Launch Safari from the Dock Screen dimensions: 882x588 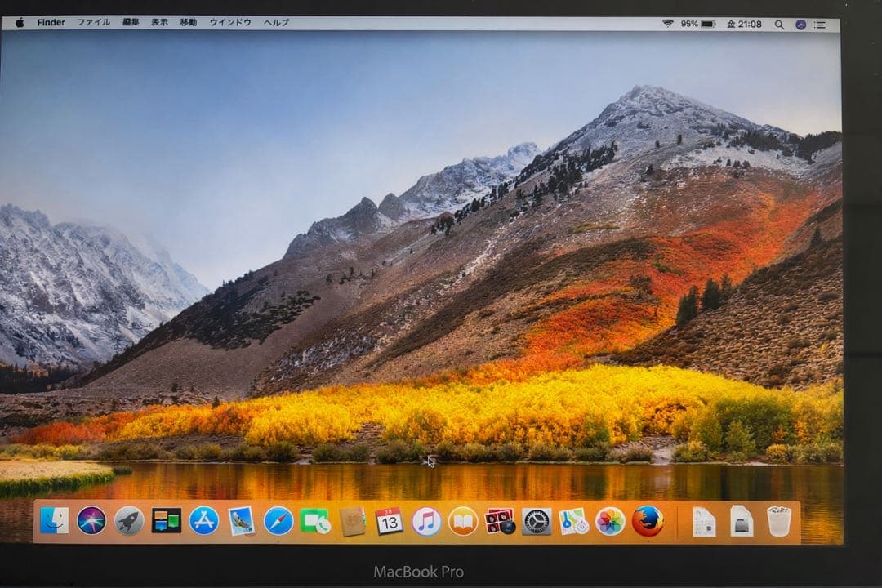click(x=278, y=521)
